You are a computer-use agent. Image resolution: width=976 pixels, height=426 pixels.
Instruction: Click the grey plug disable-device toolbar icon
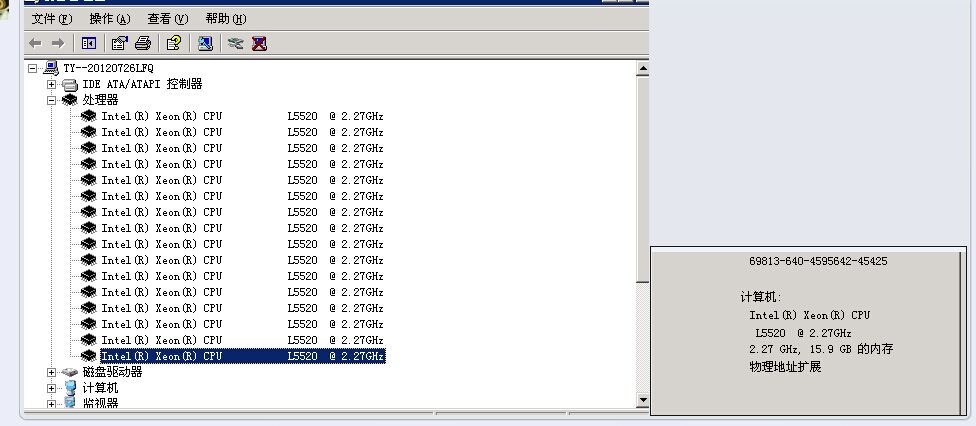point(235,43)
